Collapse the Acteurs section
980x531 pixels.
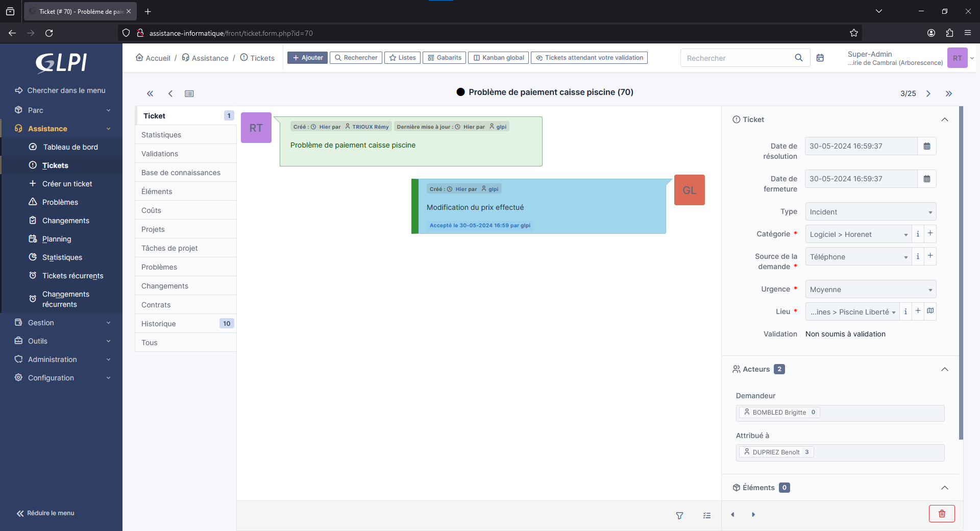[945, 369]
